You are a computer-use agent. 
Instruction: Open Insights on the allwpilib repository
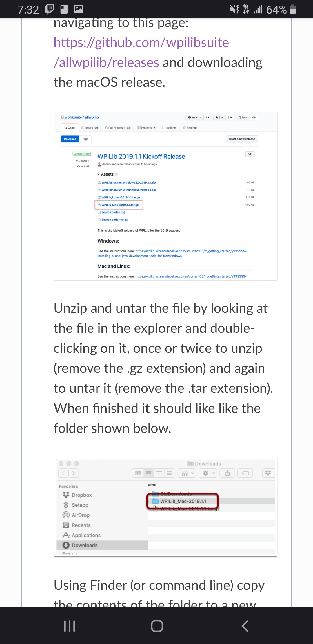pyautogui.click(x=170, y=128)
